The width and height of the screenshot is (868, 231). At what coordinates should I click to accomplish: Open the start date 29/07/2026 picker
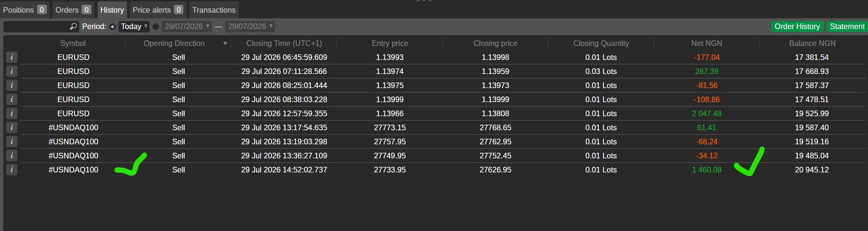tap(187, 27)
